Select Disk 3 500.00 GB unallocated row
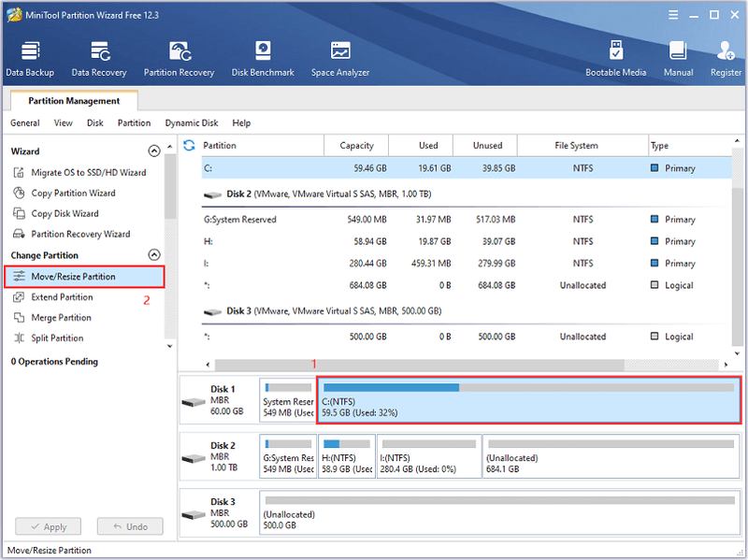The image size is (748, 560). (467, 337)
